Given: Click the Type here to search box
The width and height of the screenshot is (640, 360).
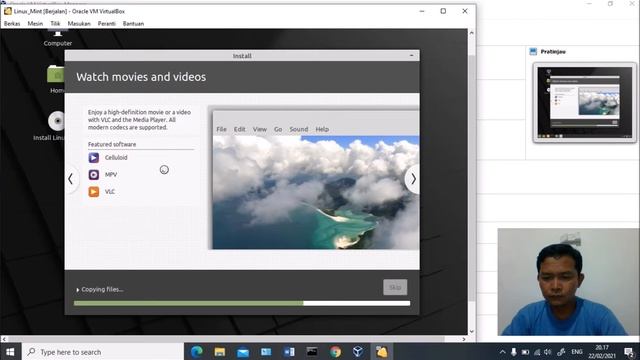Looking at the screenshot, I should tap(102, 352).
